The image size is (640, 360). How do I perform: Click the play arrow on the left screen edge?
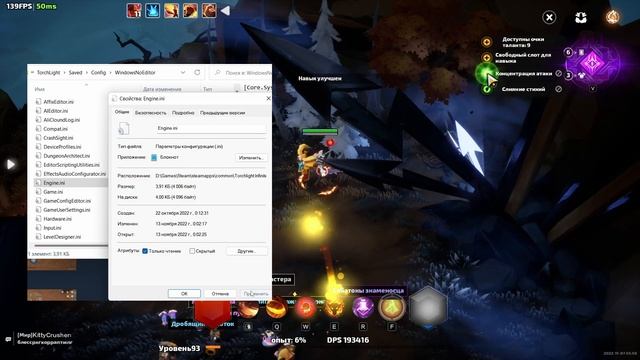(11, 164)
